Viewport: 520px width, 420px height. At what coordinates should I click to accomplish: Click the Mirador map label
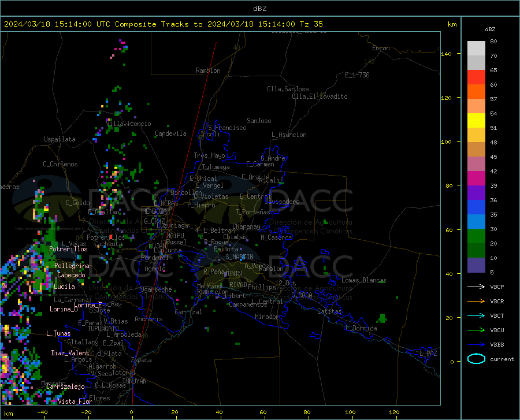pos(266,317)
